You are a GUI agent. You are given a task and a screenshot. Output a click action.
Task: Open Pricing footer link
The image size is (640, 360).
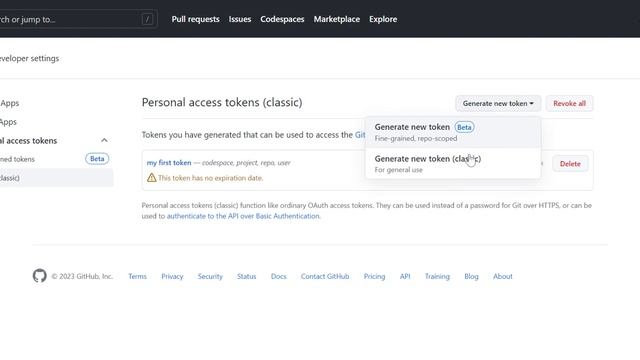click(x=374, y=276)
